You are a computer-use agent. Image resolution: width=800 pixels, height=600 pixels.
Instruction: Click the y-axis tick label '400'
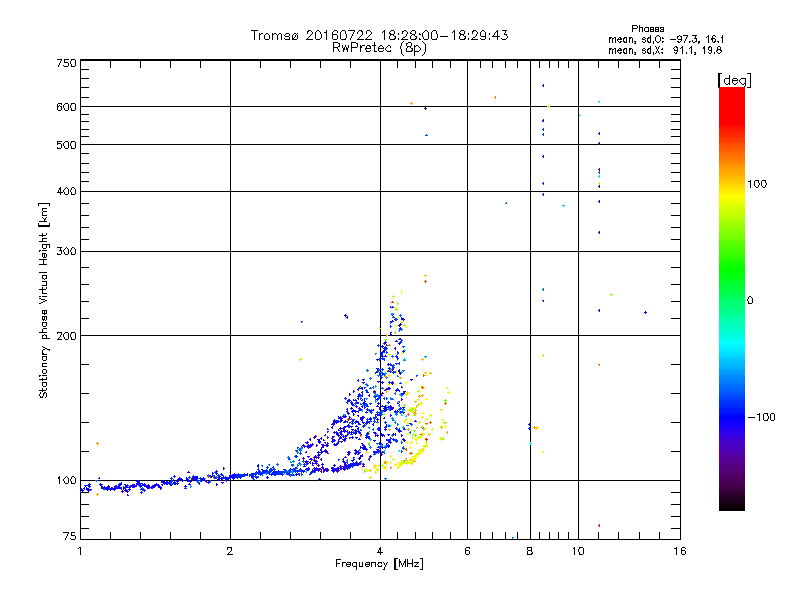point(66,191)
